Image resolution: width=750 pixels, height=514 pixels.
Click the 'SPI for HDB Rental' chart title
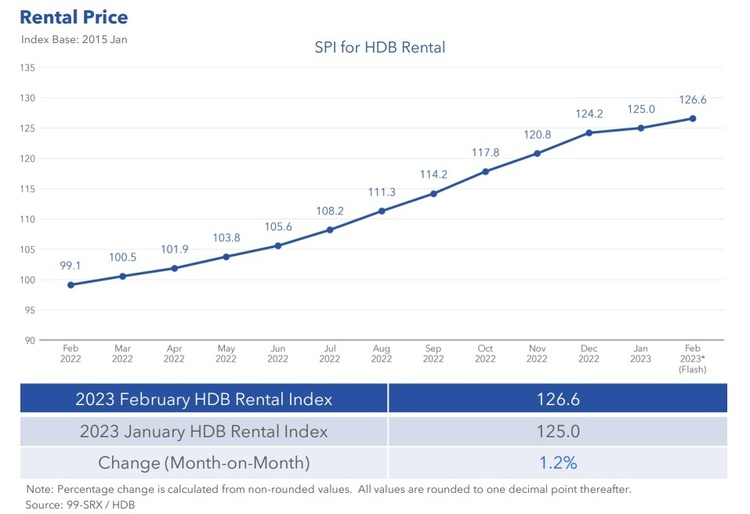[x=380, y=47]
